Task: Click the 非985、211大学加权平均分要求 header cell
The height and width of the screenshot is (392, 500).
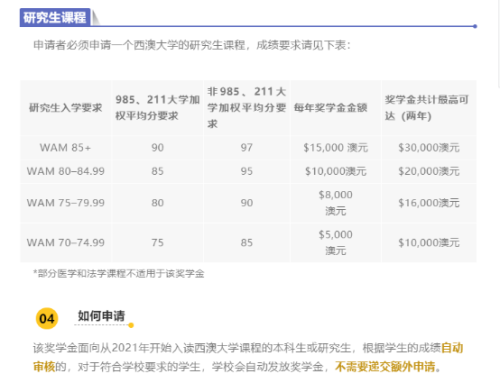Action: point(247,108)
